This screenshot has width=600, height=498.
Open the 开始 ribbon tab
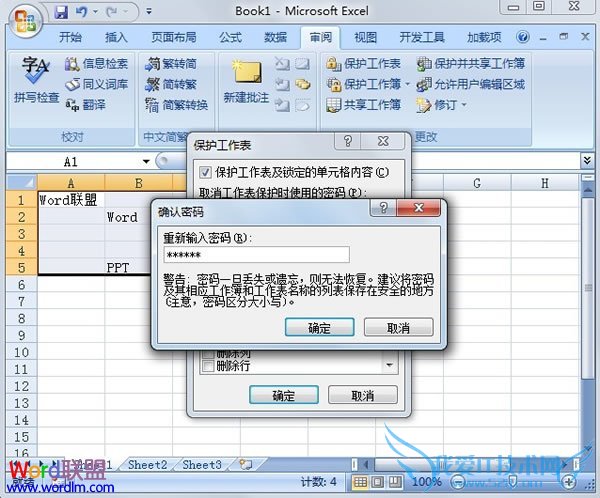[70, 38]
